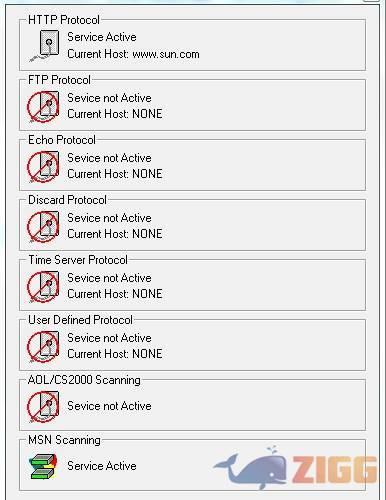This screenshot has width=386, height=500.
Task: Click the User Defined Protocol disabled icon
Action: [x=43, y=346]
